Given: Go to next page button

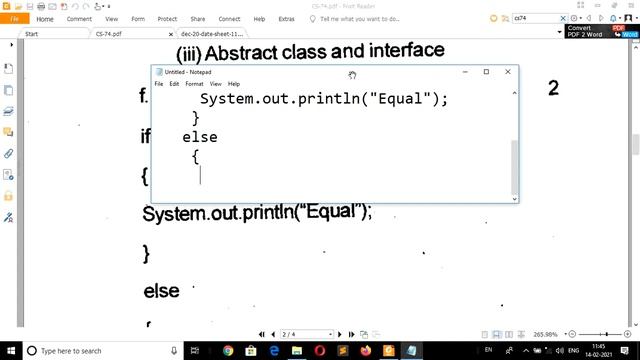Looking at the screenshot, I should pyautogui.click(x=340, y=334).
